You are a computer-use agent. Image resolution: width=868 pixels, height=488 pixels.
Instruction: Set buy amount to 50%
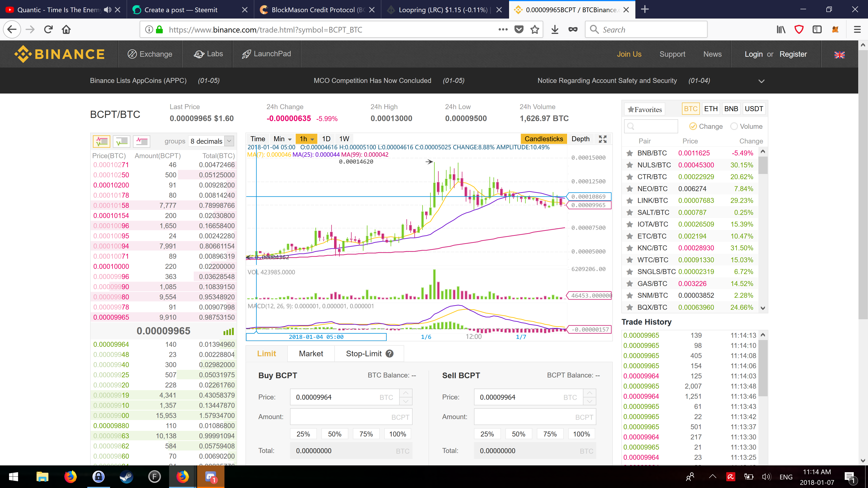tap(335, 434)
